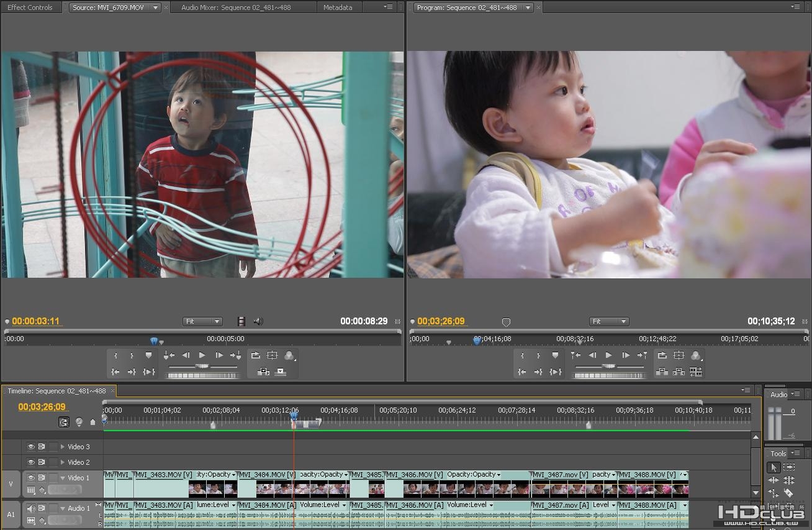Open the Source monitor Fit zoom dropdown
The width and height of the screenshot is (812, 530).
(202, 321)
